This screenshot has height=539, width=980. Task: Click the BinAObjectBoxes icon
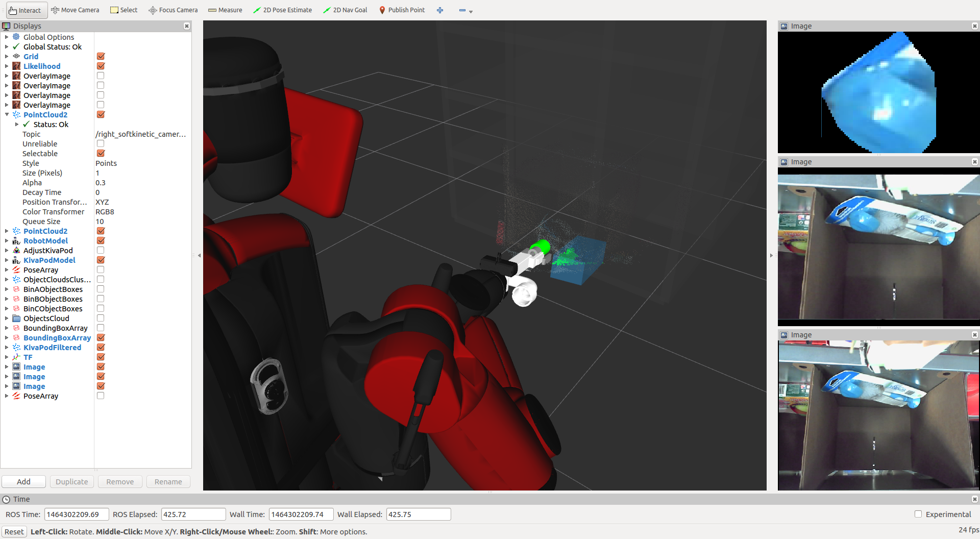pos(16,289)
